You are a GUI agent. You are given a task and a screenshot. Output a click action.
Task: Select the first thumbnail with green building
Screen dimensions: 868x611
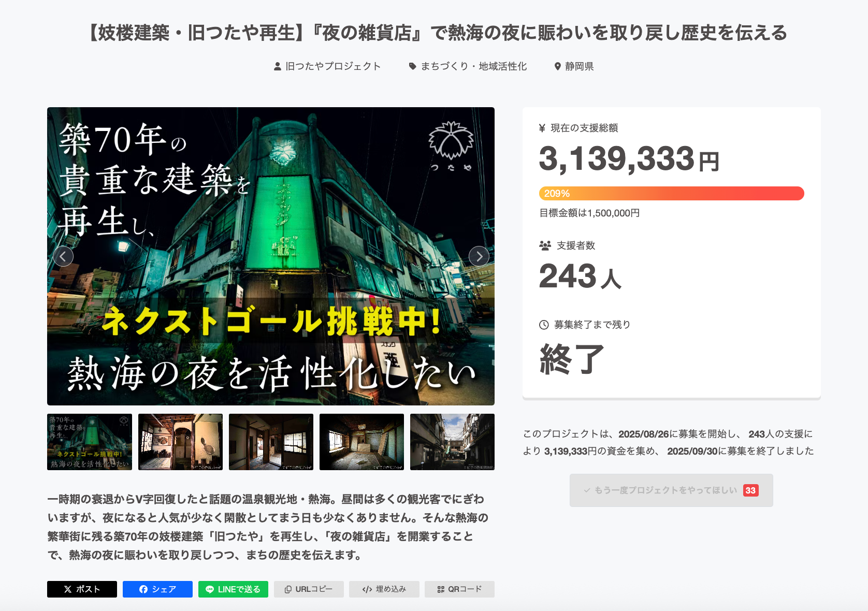pos(90,442)
